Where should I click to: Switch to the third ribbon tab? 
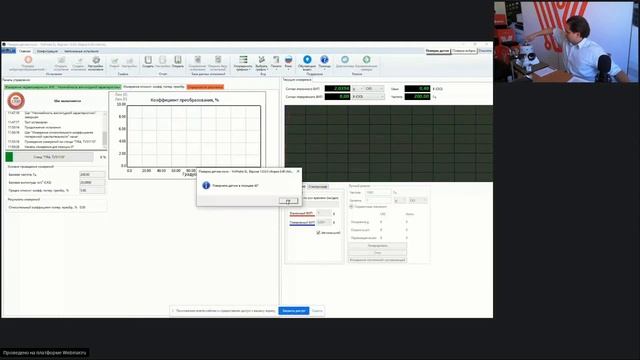click(x=81, y=51)
